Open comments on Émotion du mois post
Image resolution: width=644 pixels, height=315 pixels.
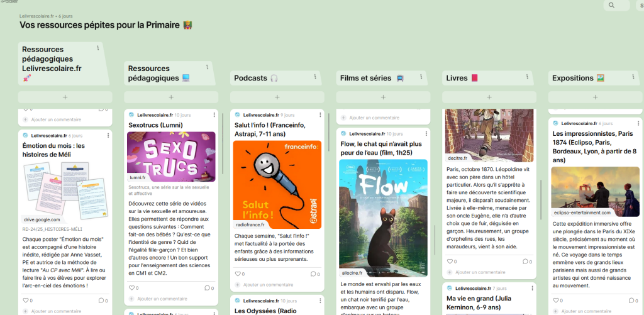[x=101, y=301]
